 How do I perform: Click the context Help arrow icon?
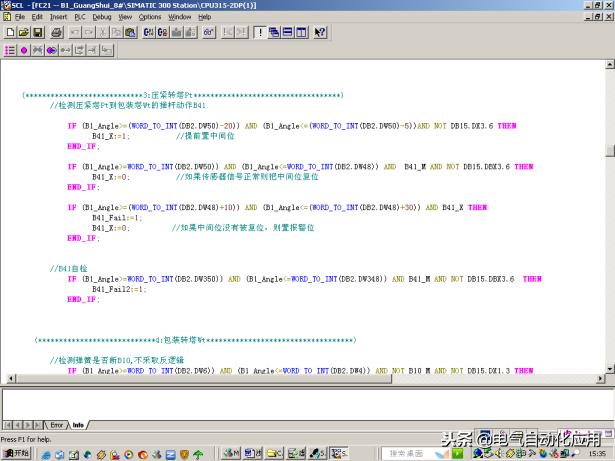[x=320, y=32]
